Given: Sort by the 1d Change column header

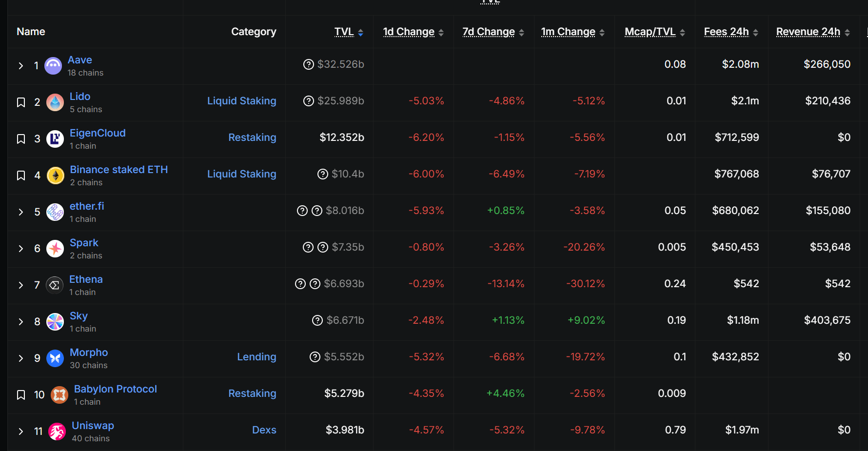Looking at the screenshot, I should (x=409, y=32).
